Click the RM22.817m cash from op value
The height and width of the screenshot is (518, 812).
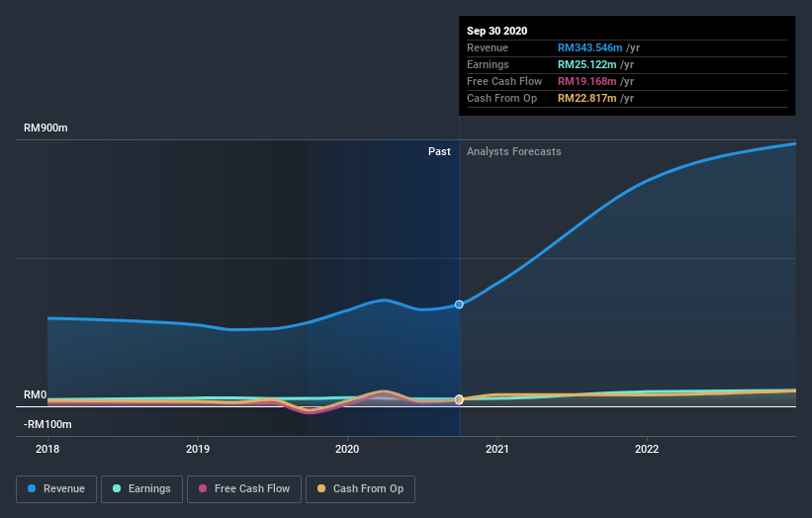pyautogui.click(x=586, y=98)
